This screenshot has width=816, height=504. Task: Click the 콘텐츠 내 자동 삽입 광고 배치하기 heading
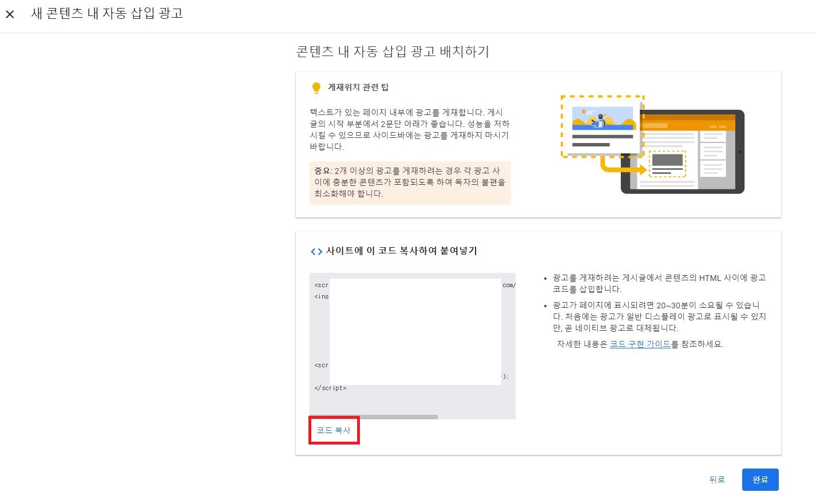pyautogui.click(x=393, y=51)
